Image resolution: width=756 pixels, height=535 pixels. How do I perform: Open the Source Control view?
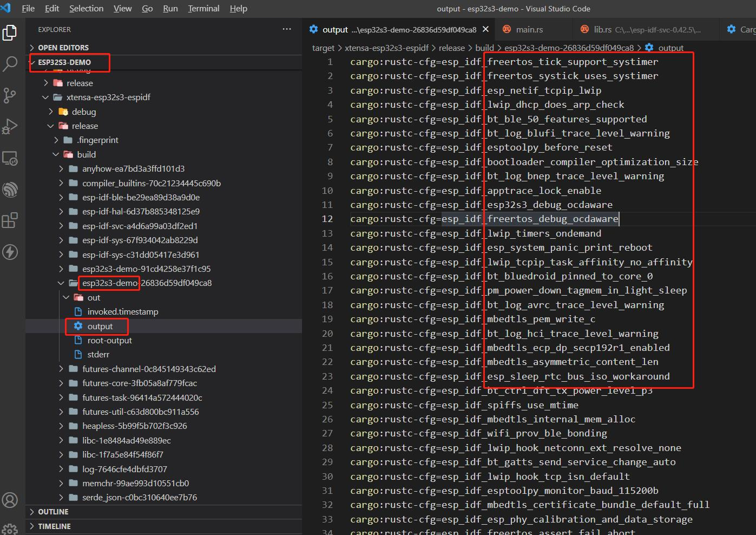click(x=10, y=95)
